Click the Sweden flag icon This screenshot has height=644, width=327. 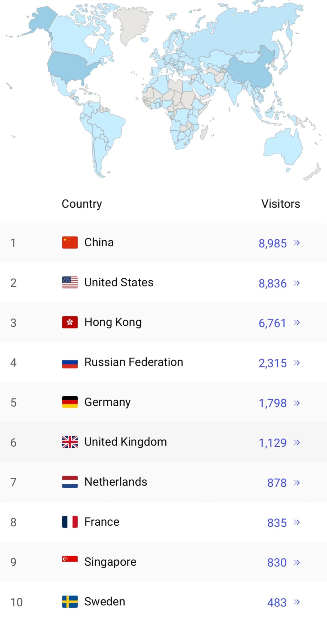(x=70, y=602)
